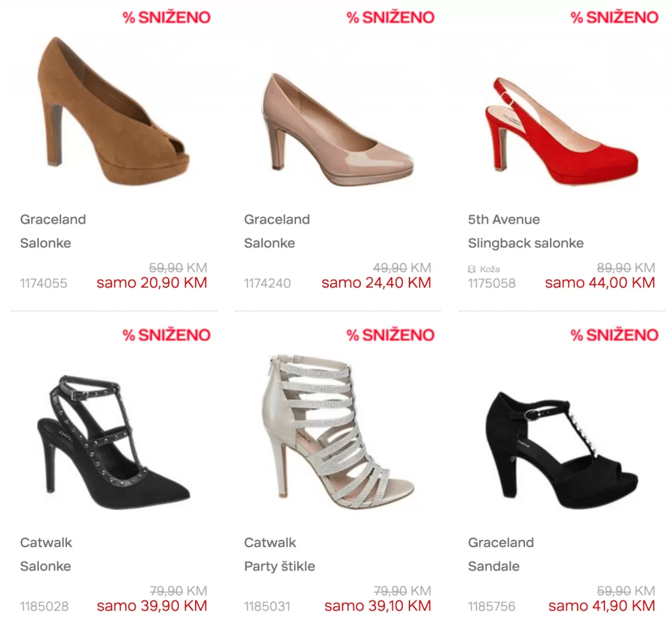Open the black studded Catwalk pump image
The height and width of the screenshot is (629, 672).
114,442
